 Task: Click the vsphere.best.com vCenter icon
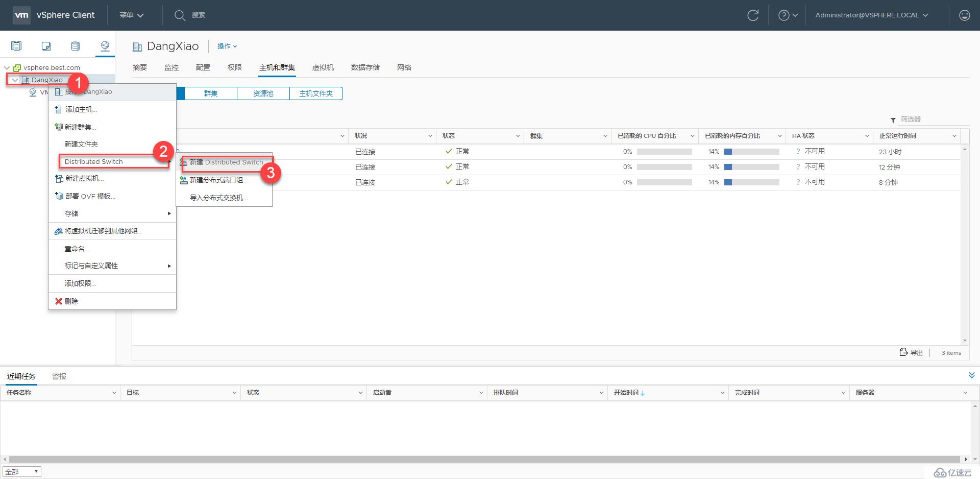click(17, 67)
